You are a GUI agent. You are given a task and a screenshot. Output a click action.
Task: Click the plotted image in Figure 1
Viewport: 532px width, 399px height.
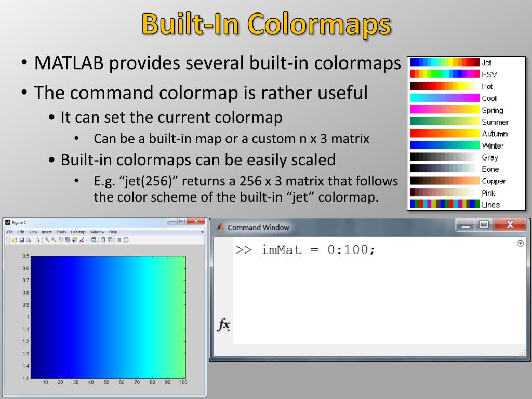click(x=108, y=317)
